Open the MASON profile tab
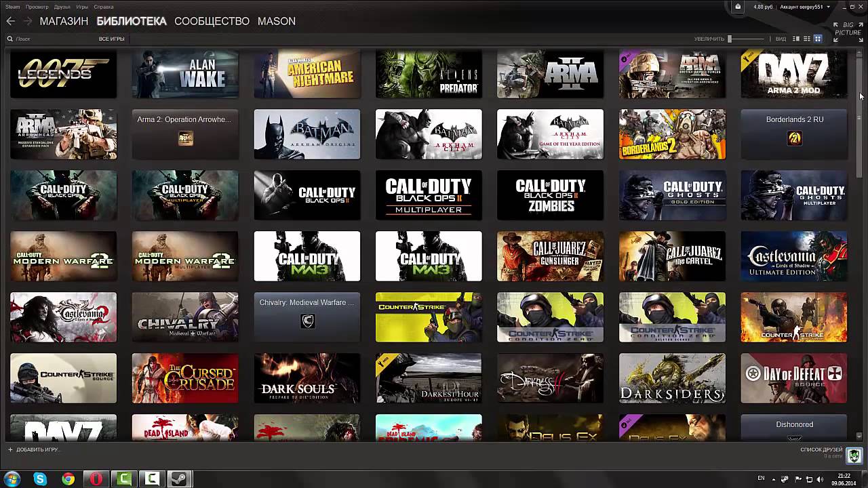The image size is (868, 488). point(277,22)
